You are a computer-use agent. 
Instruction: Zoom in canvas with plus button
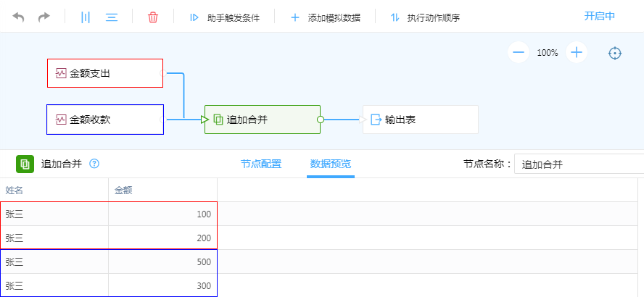tap(577, 52)
